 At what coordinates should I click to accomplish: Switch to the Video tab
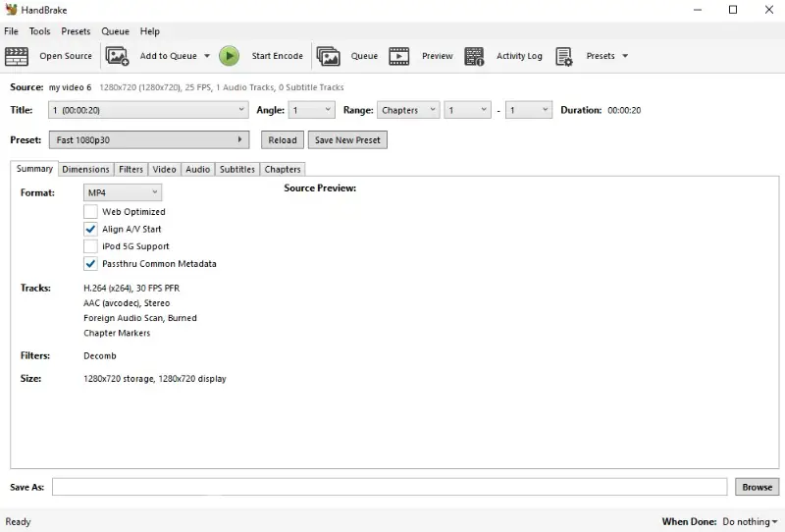(x=164, y=170)
